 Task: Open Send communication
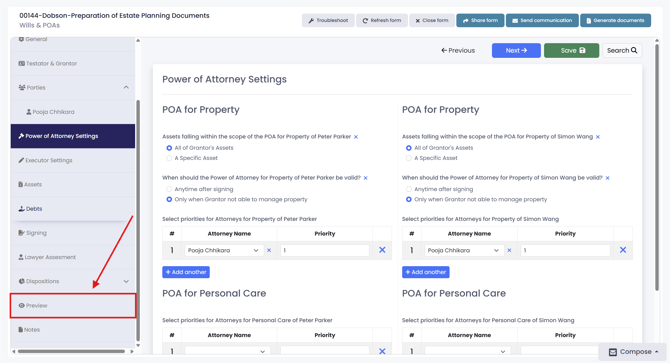[542, 20]
